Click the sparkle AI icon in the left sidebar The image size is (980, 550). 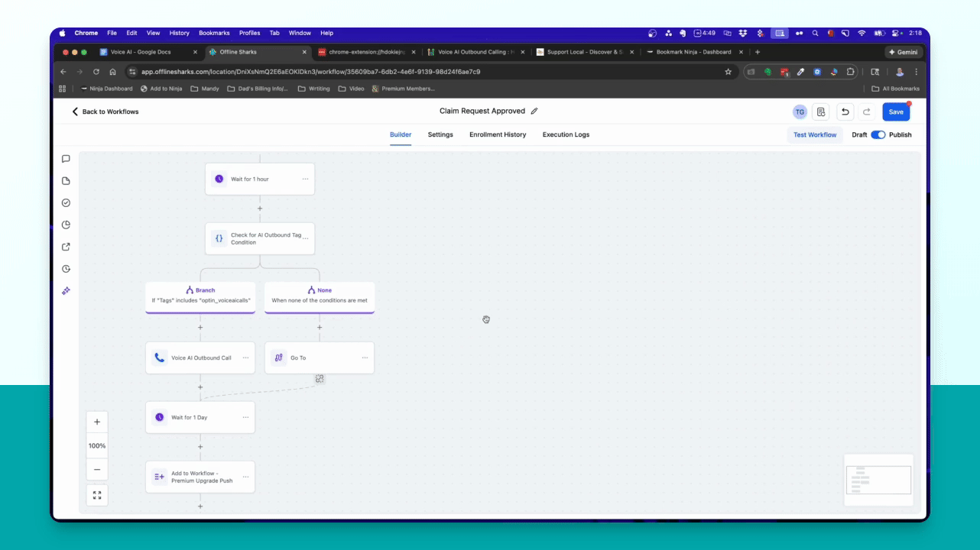pos(66,291)
